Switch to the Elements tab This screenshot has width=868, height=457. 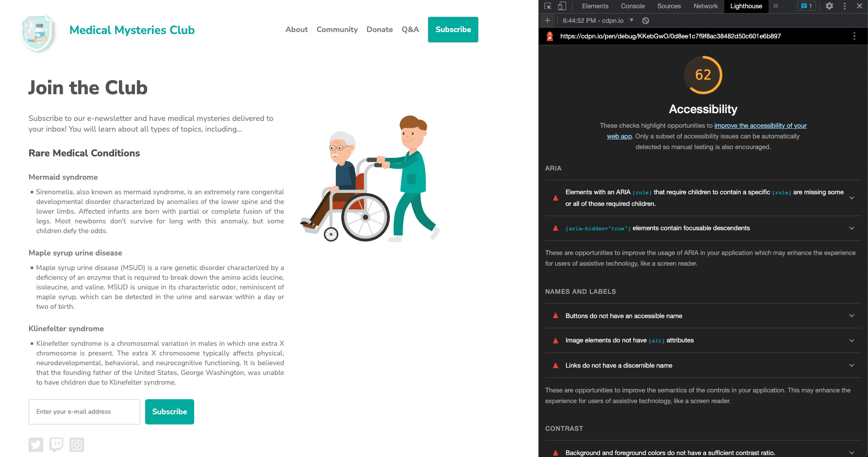coord(595,6)
